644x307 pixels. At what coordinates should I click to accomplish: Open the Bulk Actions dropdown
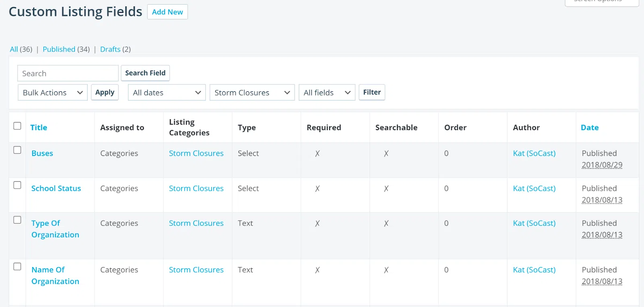52,93
